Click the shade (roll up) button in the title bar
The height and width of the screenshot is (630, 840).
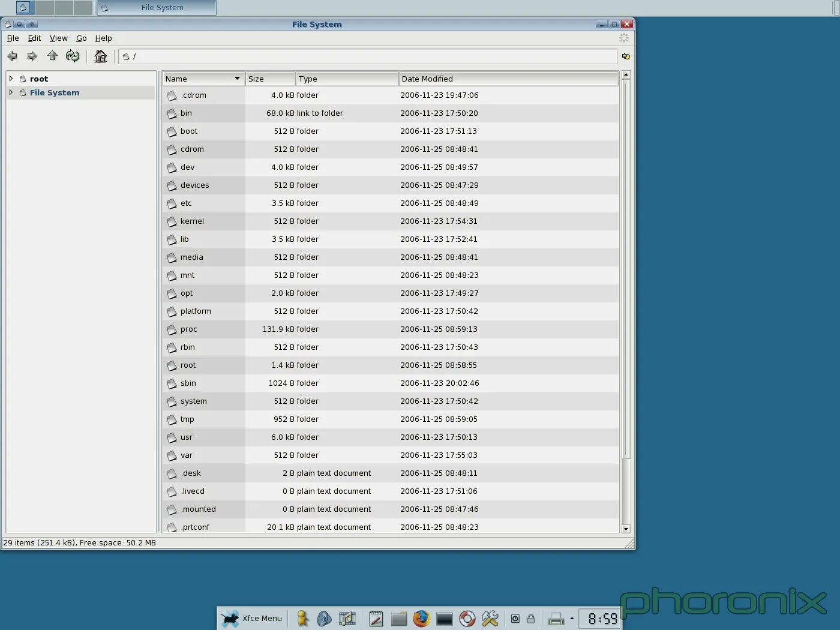tap(32, 24)
